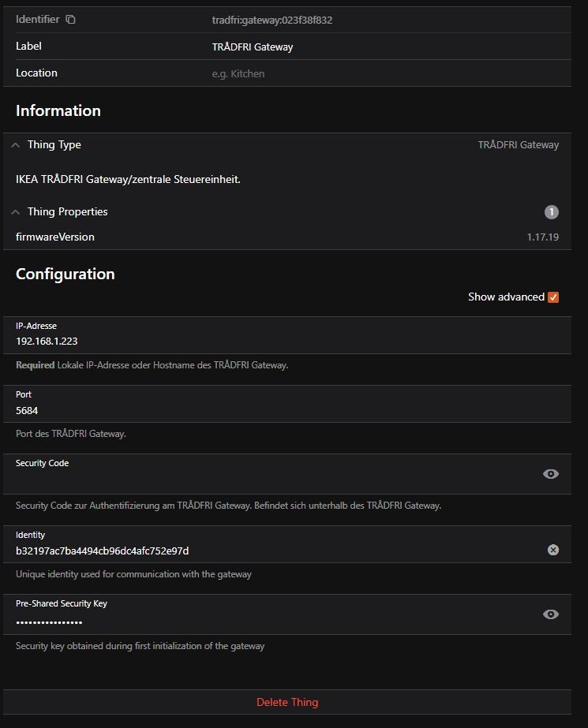The width and height of the screenshot is (588, 728).
Task: Collapse the Thing Properties section
Action: click(16, 212)
